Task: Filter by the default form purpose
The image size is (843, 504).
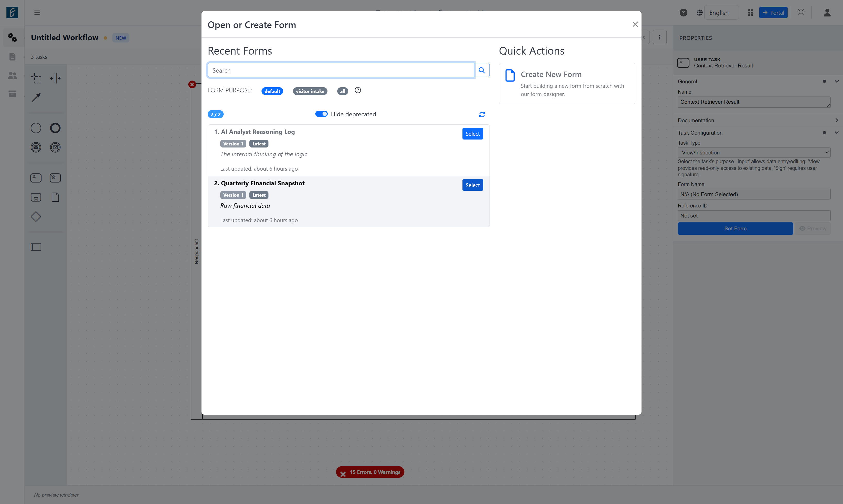Action: click(272, 91)
